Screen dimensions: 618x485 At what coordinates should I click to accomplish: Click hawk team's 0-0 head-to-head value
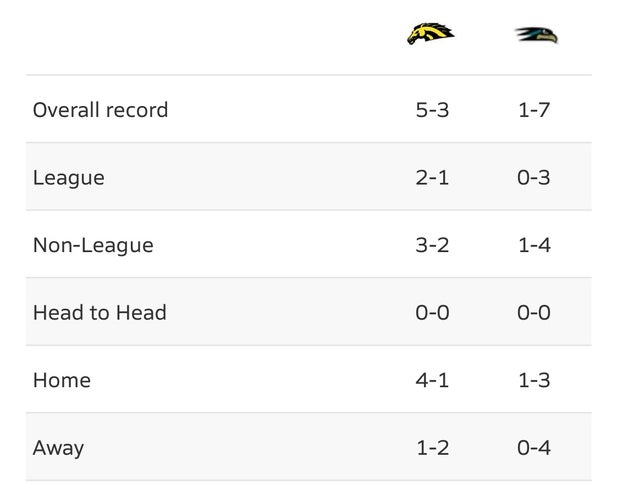(534, 313)
